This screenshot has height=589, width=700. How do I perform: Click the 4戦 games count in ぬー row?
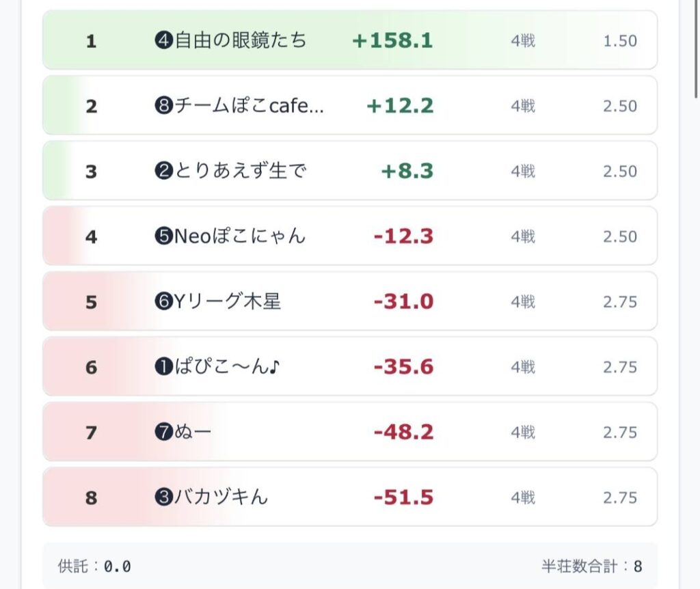[x=523, y=433]
